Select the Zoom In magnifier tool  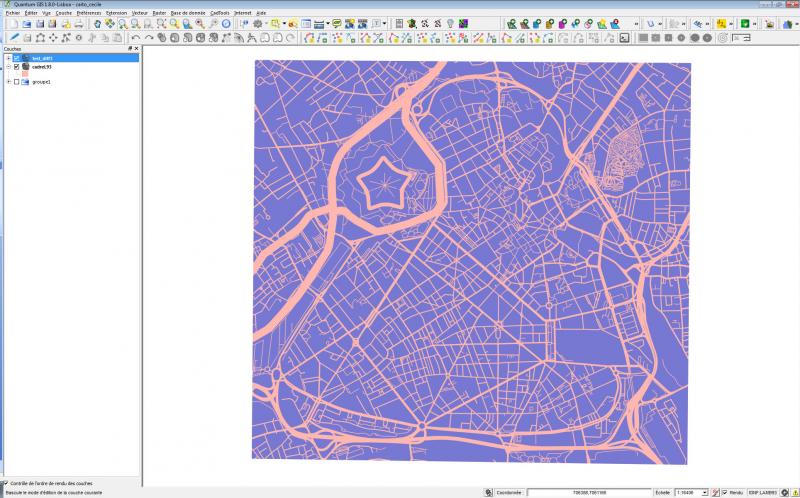click(123, 23)
